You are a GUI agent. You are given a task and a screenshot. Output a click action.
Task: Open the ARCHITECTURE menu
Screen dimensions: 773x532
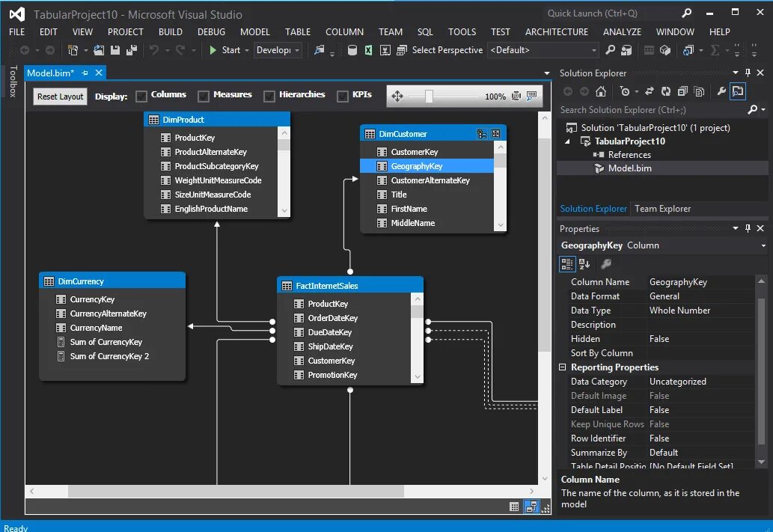pos(557,31)
